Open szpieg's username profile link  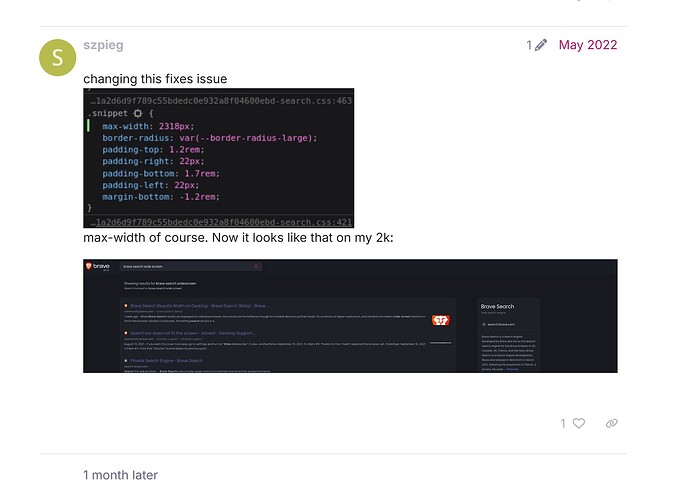(x=103, y=45)
